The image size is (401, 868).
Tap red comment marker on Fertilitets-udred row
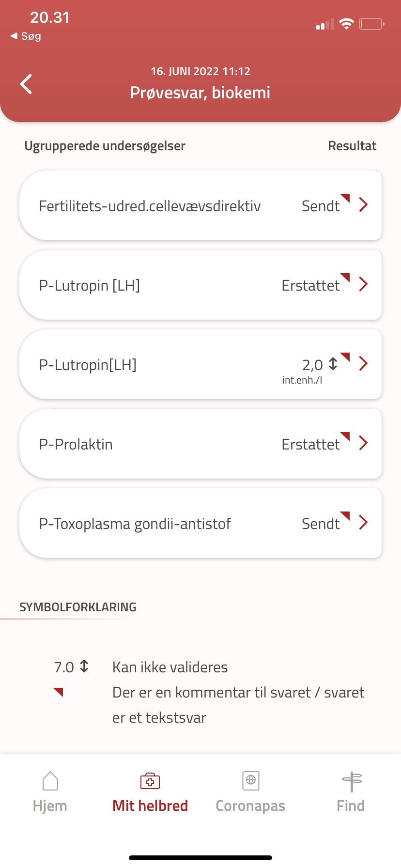(345, 197)
